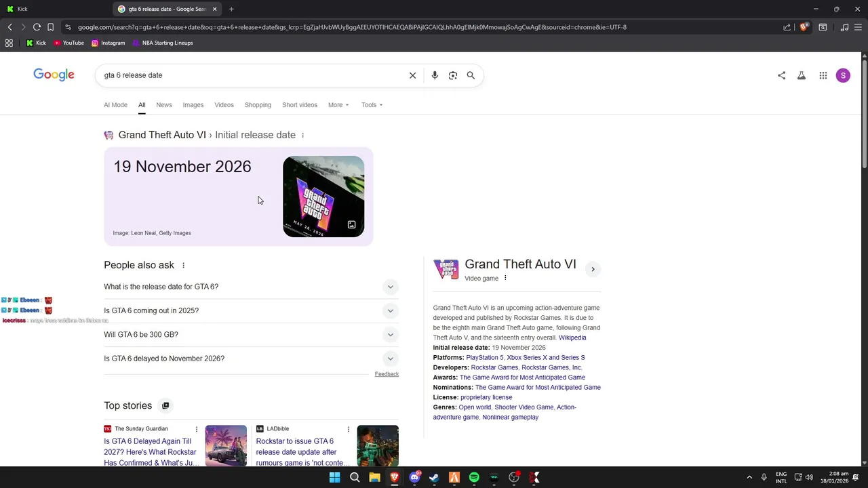Expand 'What is the release date for GTA 6?'
868x488 pixels.
(251, 287)
